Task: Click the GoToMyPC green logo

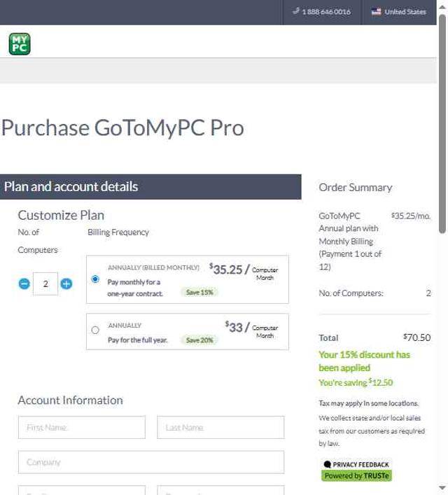Action: [x=20, y=44]
